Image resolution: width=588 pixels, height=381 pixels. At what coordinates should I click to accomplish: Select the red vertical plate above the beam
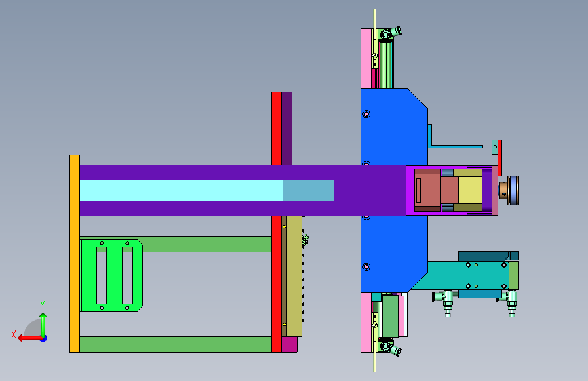277,128
